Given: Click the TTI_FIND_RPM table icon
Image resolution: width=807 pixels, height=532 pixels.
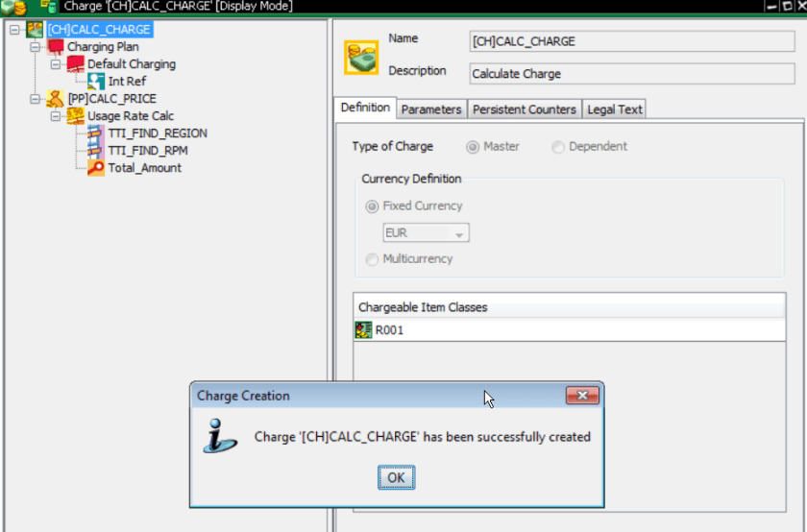Looking at the screenshot, I should click(96, 150).
